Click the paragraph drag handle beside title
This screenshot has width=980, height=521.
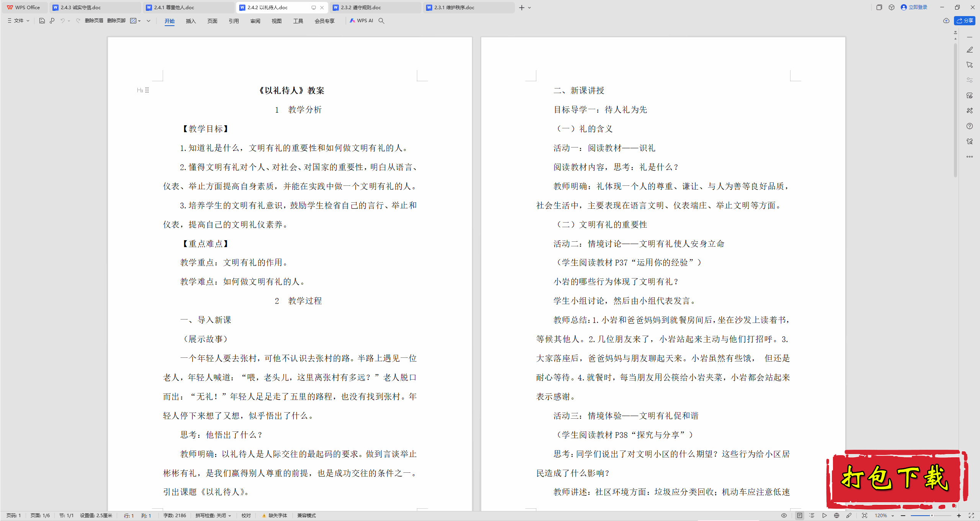pyautogui.click(x=147, y=90)
